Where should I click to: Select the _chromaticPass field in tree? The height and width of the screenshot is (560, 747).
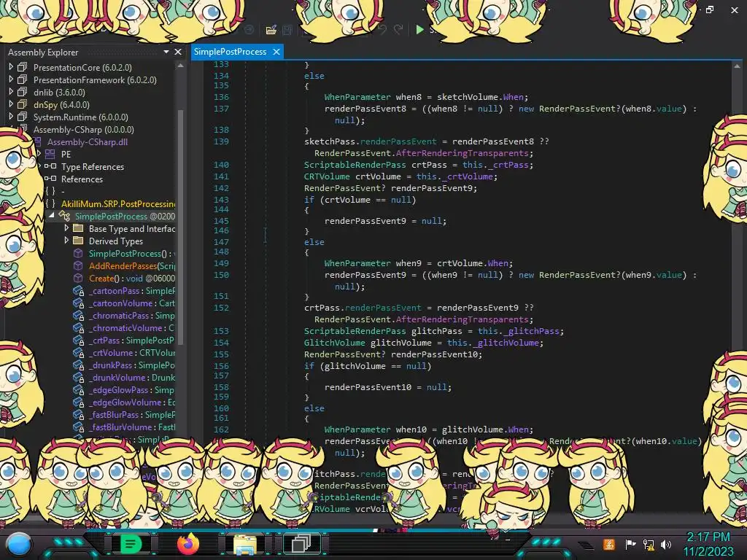(131, 315)
